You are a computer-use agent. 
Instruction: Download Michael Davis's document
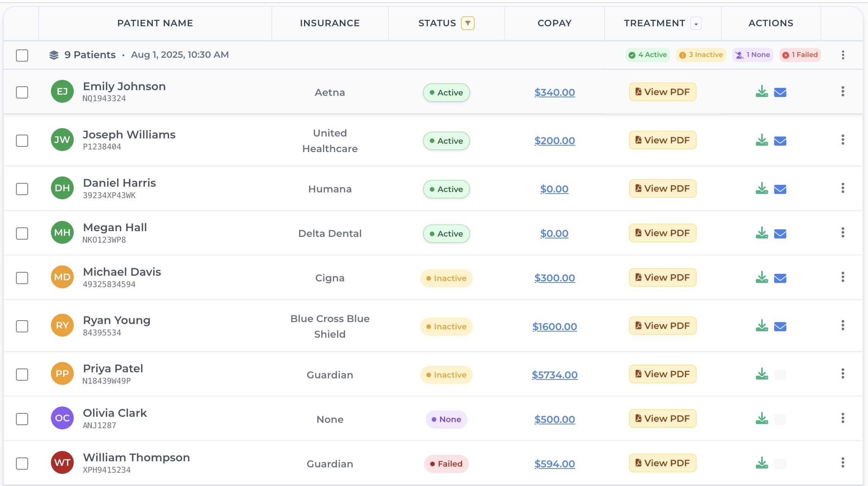pos(761,278)
